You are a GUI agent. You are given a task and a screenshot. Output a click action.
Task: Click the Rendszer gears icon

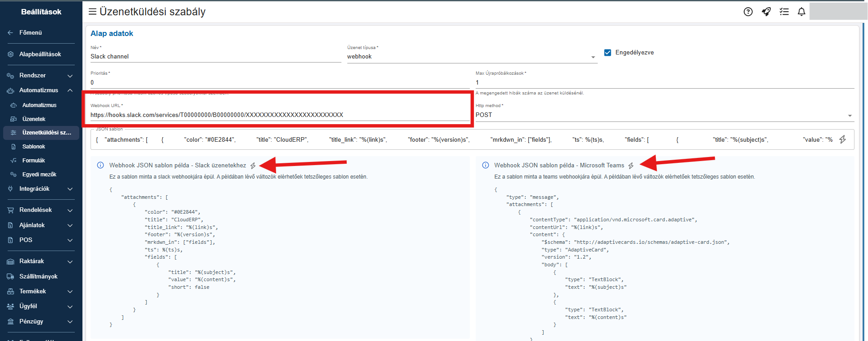click(x=10, y=76)
